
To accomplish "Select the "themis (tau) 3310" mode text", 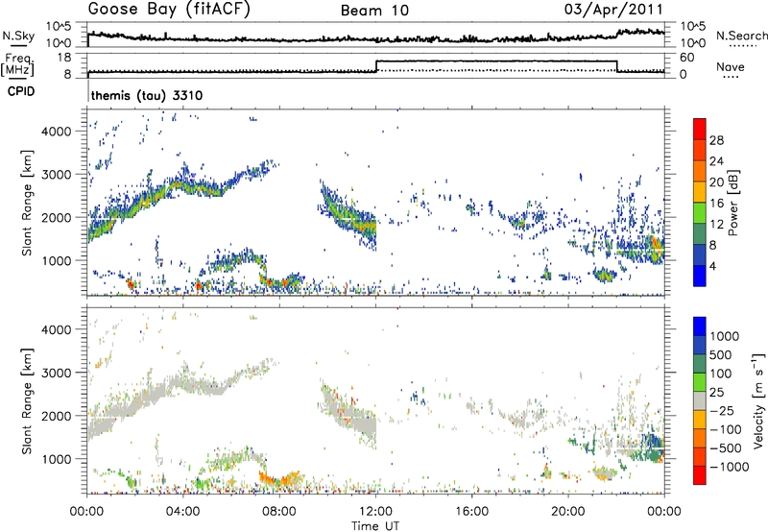I will (x=147, y=95).
